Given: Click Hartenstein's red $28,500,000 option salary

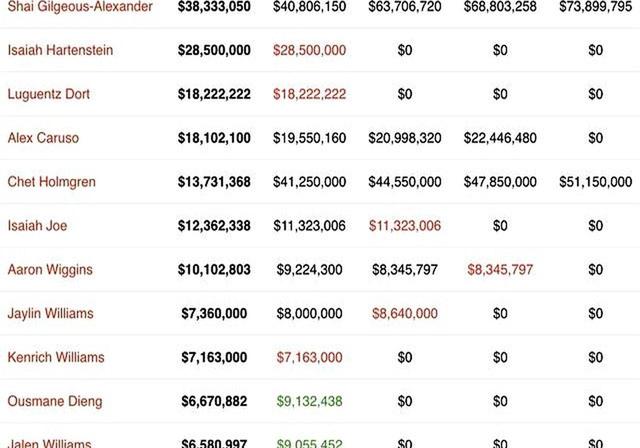Looking at the screenshot, I should (x=309, y=50).
